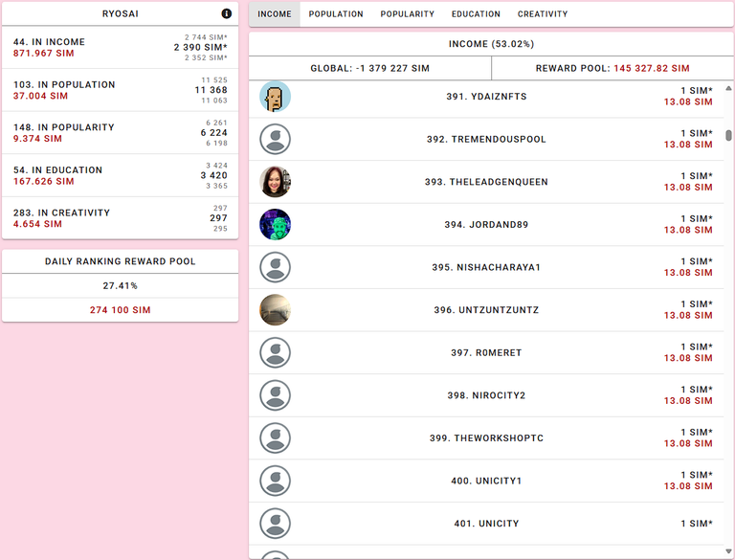Click the name 392. TREMENDOUSPOOL
This screenshot has width=735, height=560.
[486, 140]
